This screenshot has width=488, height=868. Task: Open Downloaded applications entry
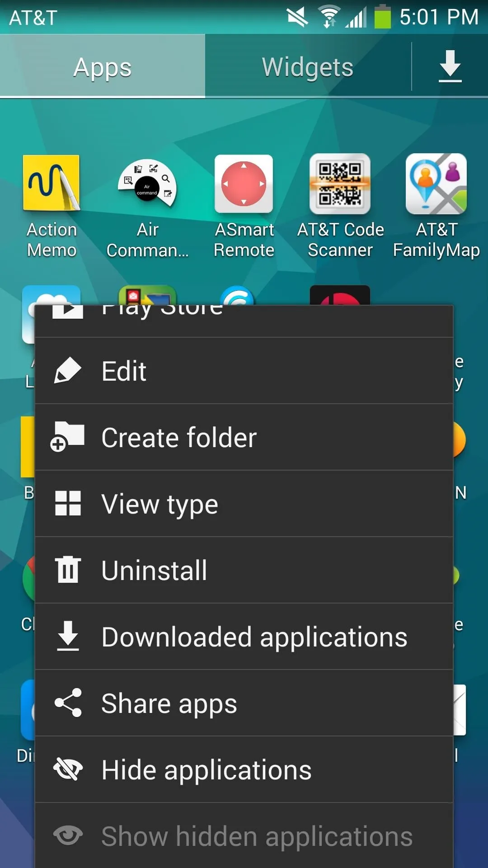pos(244,637)
